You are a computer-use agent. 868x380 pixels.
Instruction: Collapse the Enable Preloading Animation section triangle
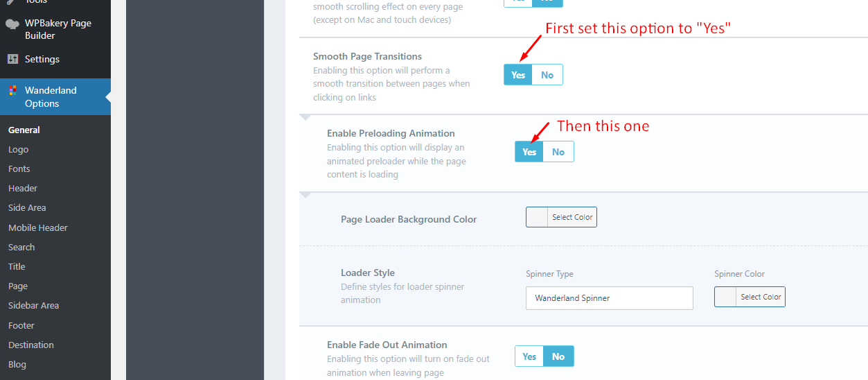[307, 119]
